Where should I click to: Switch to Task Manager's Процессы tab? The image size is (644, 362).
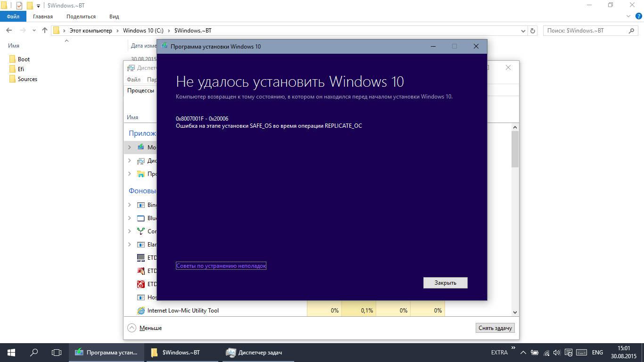(x=140, y=90)
